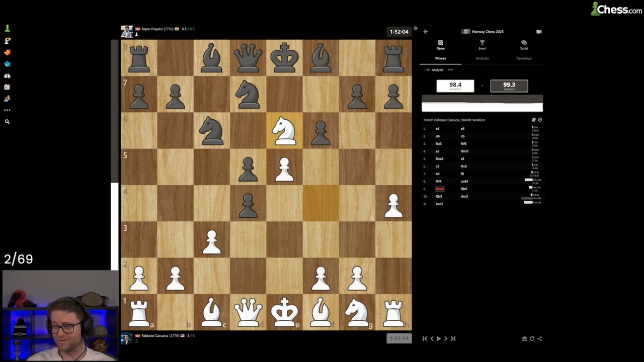The image size is (644, 362).
Task: Click the share icon at panel bottom
Action: point(539,339)
